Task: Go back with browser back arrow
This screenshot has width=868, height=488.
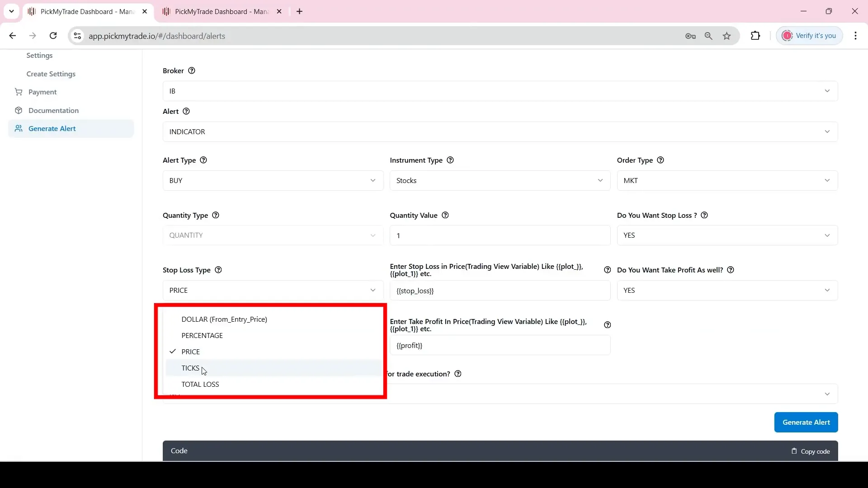Action: (x=13, y=36)
